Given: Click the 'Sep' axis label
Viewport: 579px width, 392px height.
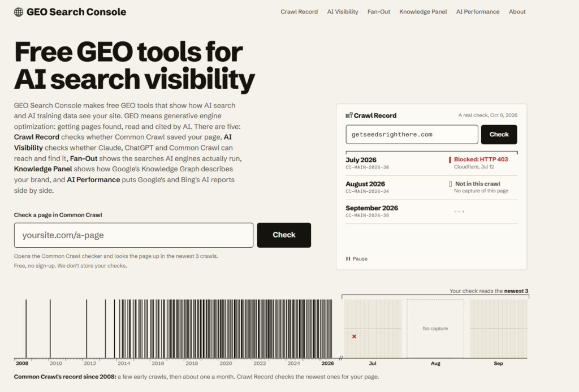Looking at the screenshot, I should click(498, 364).
